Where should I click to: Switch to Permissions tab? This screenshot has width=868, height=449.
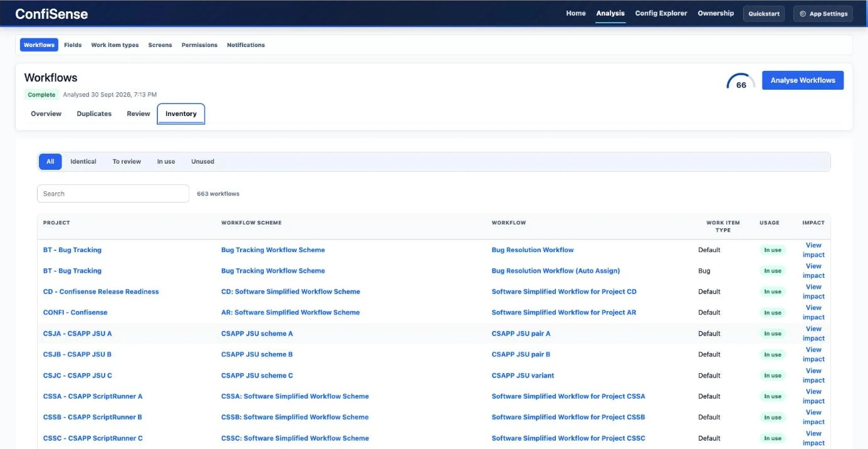click(x=199, y=45)
